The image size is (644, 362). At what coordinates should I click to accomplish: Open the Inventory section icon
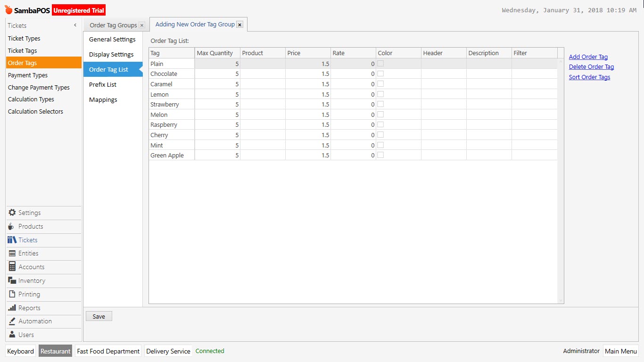point(12,280)
